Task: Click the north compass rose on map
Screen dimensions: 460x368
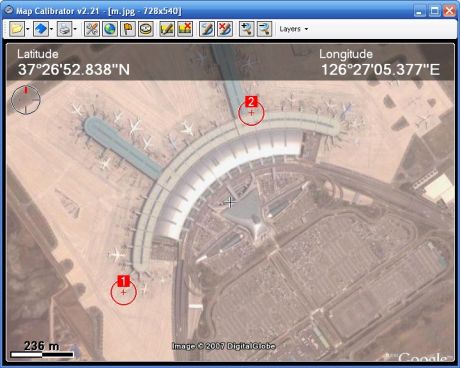Action: 26,100
